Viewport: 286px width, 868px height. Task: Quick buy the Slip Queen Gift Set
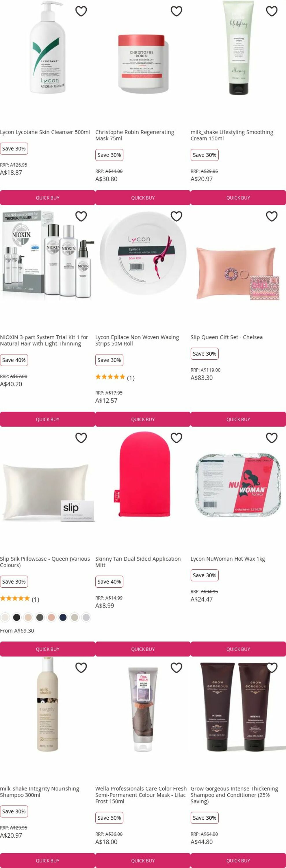pos(238,420)
